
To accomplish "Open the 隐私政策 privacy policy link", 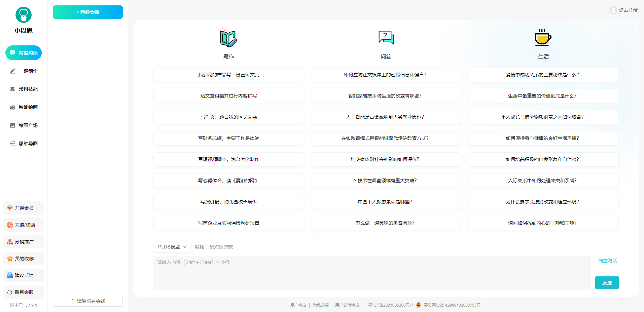I will (321, 305).
